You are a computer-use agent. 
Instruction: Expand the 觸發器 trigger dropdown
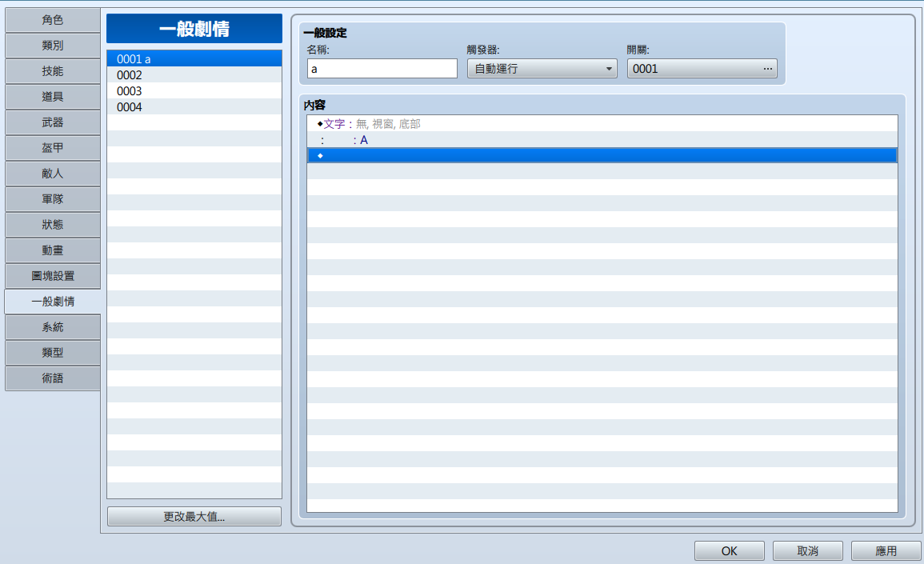coord(542,69)
